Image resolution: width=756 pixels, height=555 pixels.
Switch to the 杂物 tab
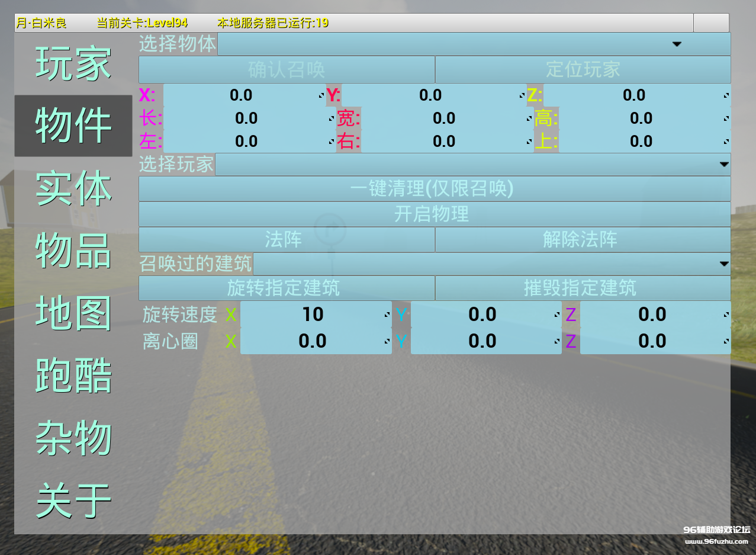coord(73,438)
